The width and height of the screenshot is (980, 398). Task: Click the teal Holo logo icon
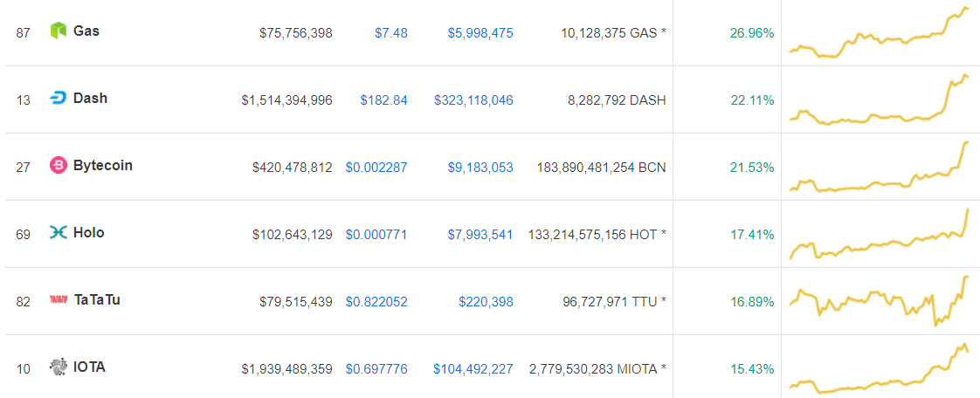point(59,233)
